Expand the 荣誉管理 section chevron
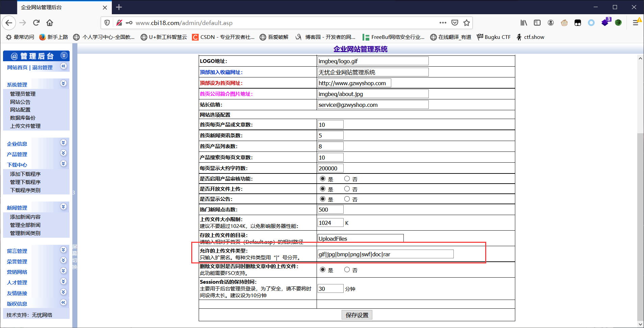The width and height of the screenshot is (644, 328). [63, 260]
